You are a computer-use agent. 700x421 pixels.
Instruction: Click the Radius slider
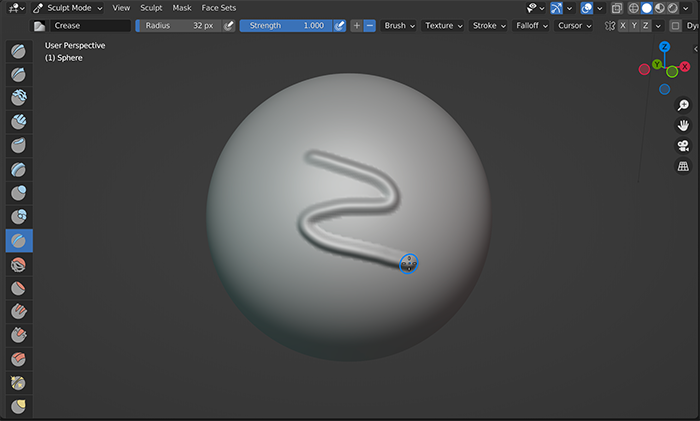(179, 25)
